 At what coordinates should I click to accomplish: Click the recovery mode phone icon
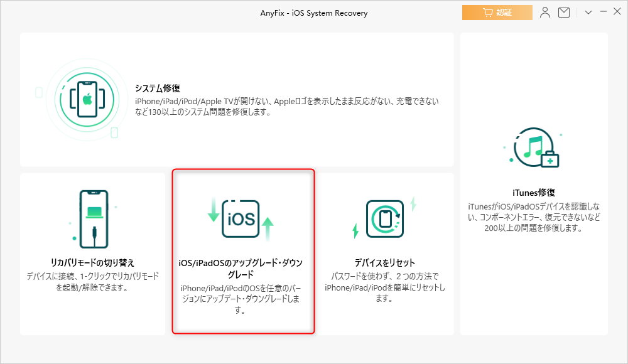pos(94,219)
